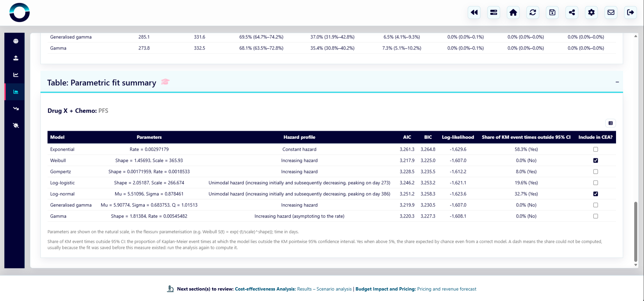Select the crossed-out bug icon in the sidebar

click(x=16, y=126)
